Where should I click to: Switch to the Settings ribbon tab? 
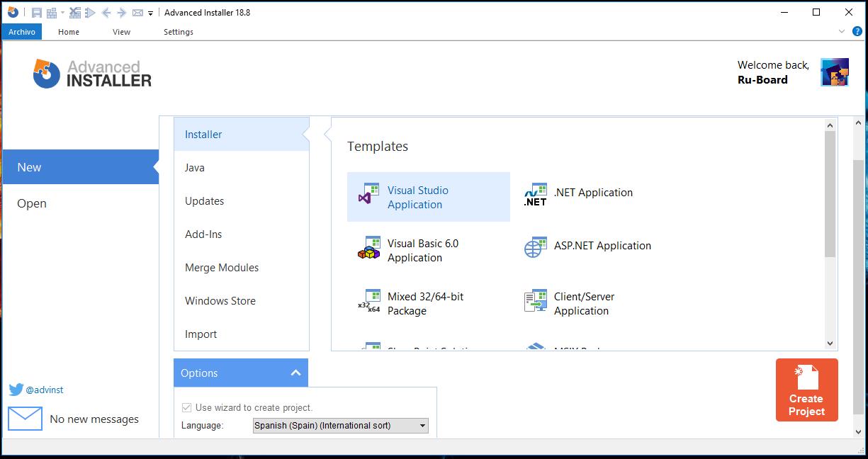click(179, 32)
